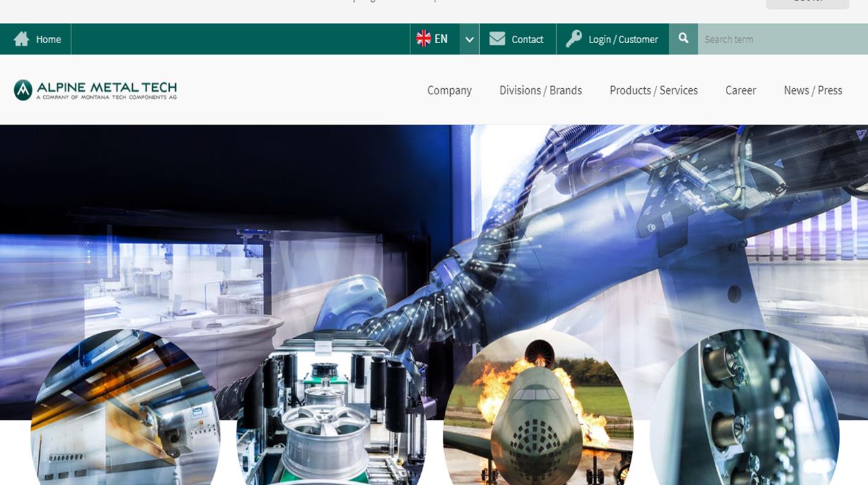Expand the language selection chevron
868x485 pixels.
pyautogui.click(x=468, y=39)
